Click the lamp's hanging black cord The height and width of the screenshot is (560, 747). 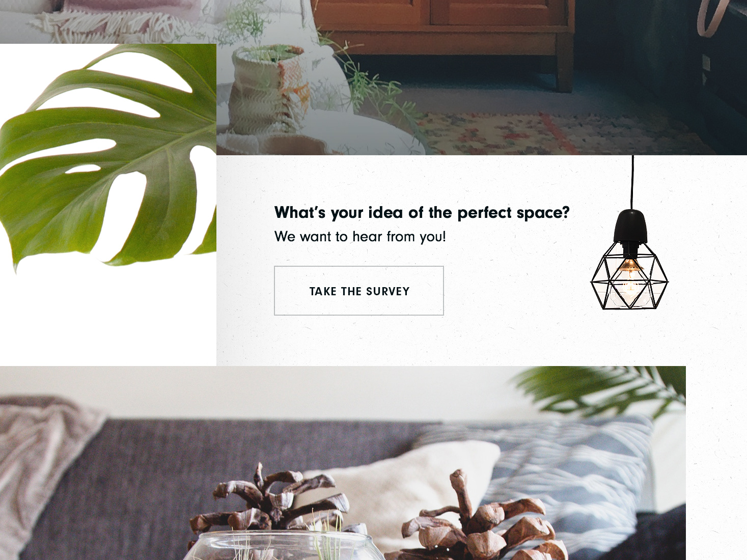pos(632,182)
